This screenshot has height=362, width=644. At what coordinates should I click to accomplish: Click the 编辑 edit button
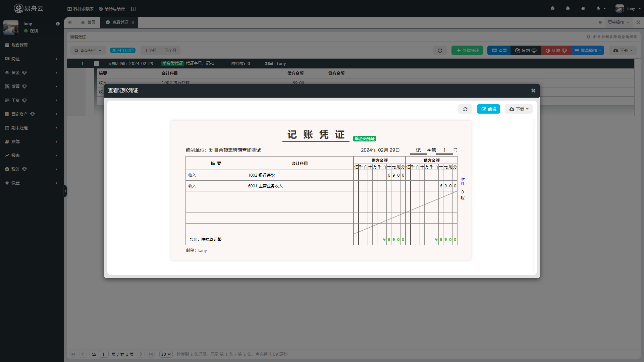pos(488,109)
